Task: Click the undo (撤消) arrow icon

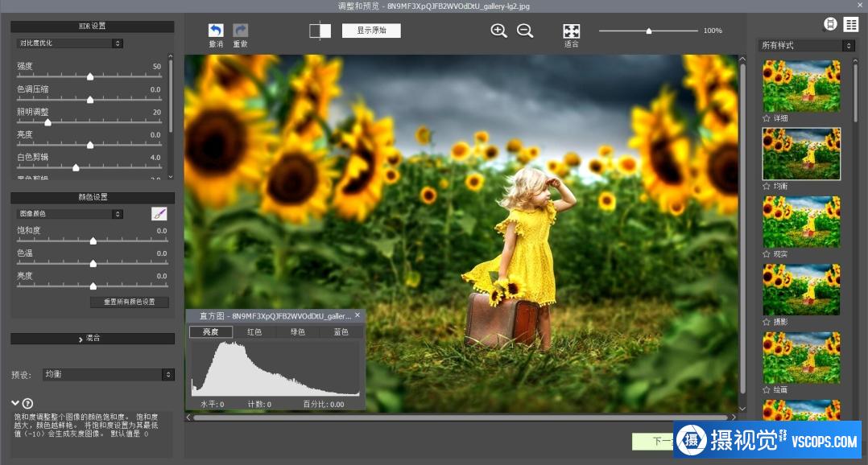Action: (x=216, y=31)
